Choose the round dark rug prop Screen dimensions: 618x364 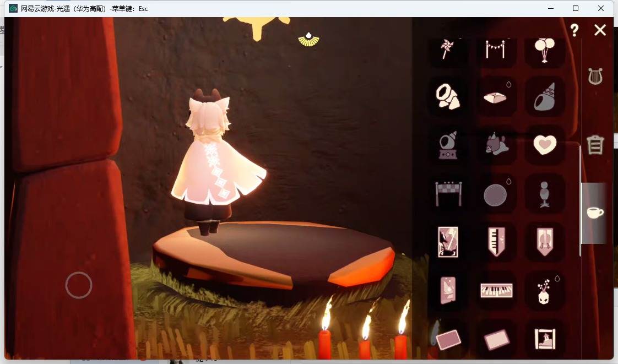pyautogui.click(x=495, y=195)
